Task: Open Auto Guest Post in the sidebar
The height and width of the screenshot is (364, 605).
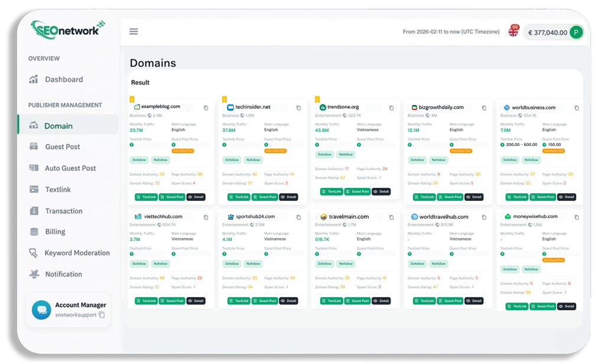Action: pos(70,168)
